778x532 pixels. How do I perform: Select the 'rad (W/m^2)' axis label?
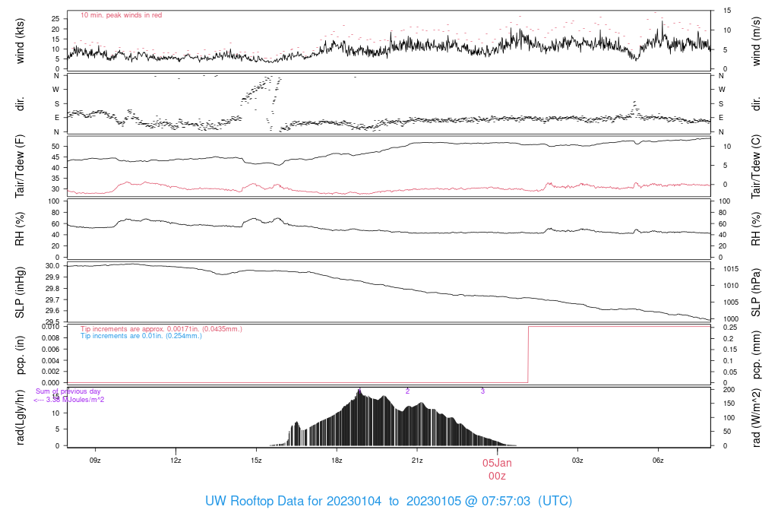coord(756,418)
